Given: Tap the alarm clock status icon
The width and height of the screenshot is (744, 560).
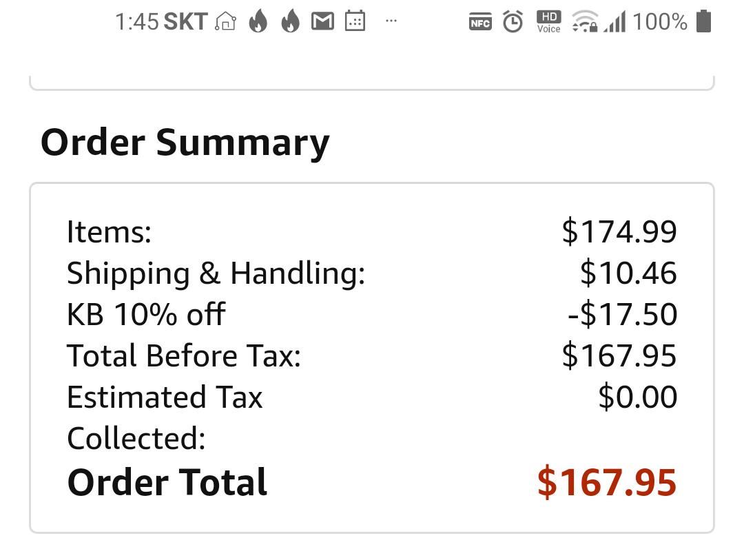Looking at the screenshot, I should point(513,21).
